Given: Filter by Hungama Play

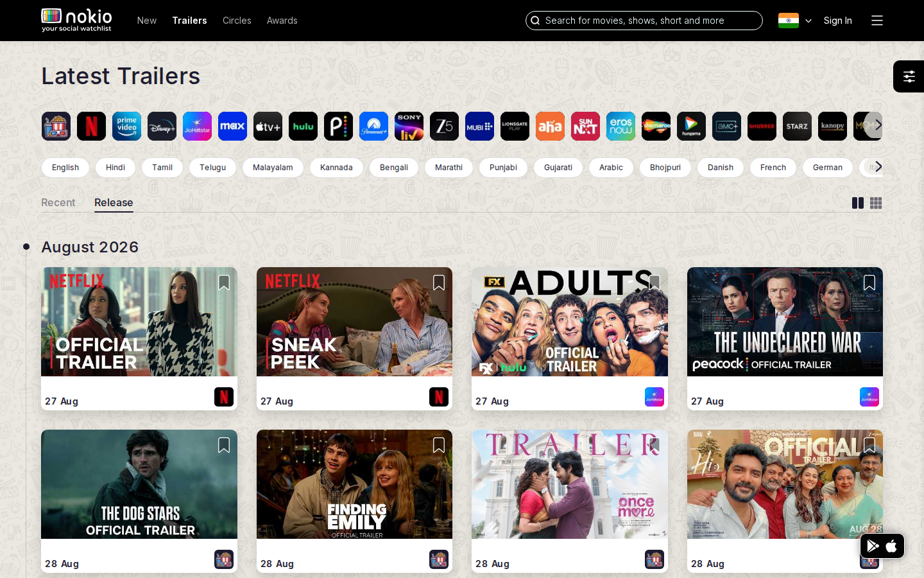Looking at the screenshot, I should pos(691,127).
